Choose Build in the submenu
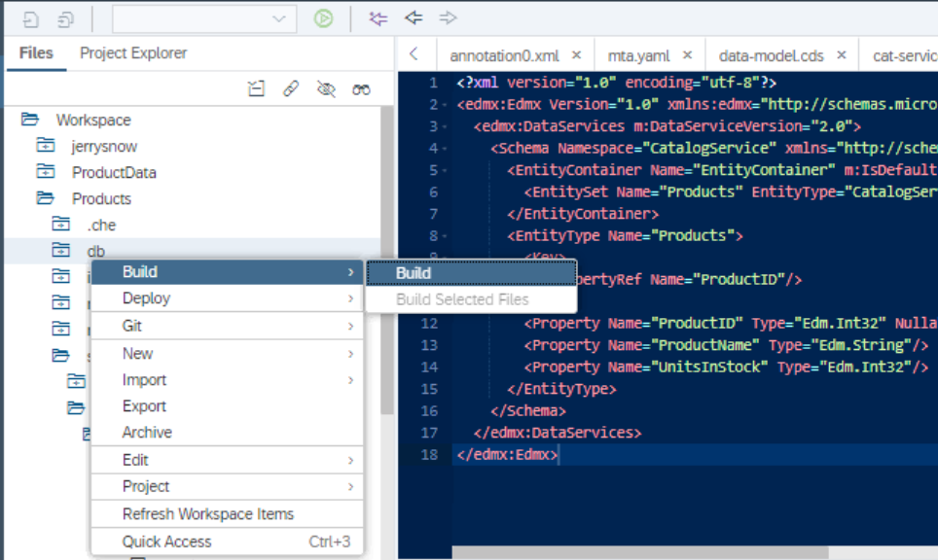Image resolution: width=938 pixels, height=560 pixels. point(414,273)
